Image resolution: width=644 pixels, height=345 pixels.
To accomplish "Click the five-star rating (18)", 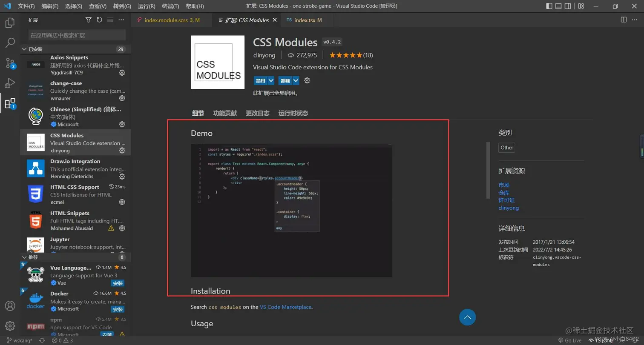I will coord(351,55).
